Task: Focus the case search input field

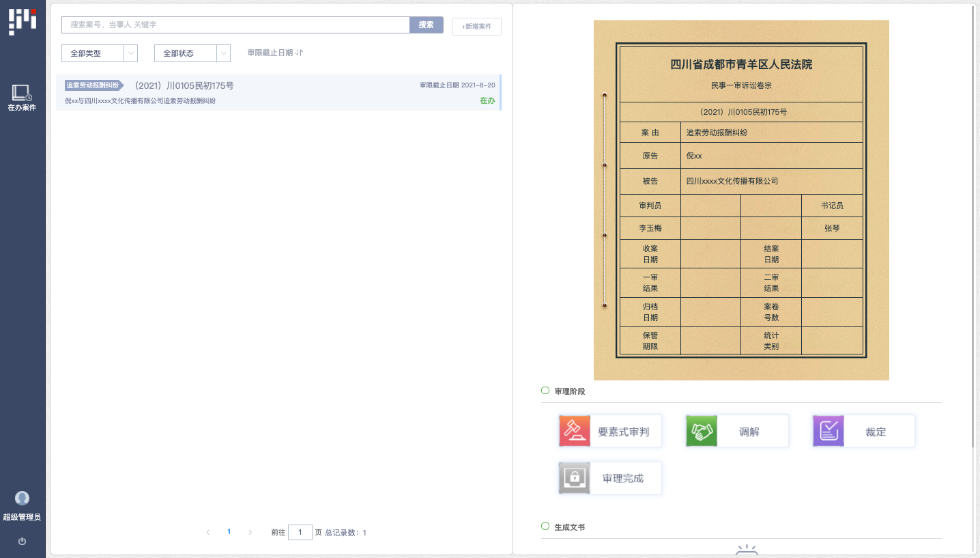Action: 235,25
